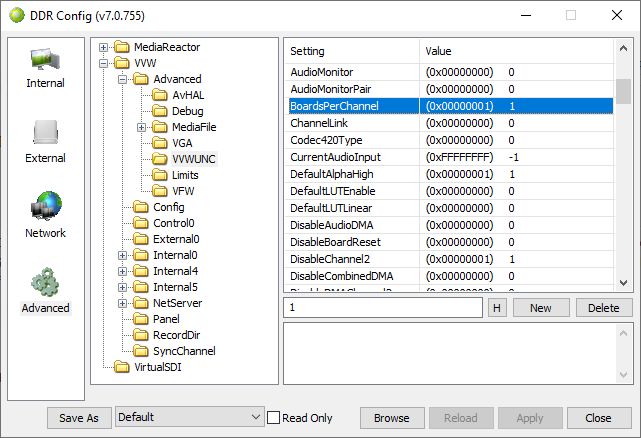Screen dimensions: 641x438
Task: Click the MediaFile folder icon
Action: [x=160, y=127]
